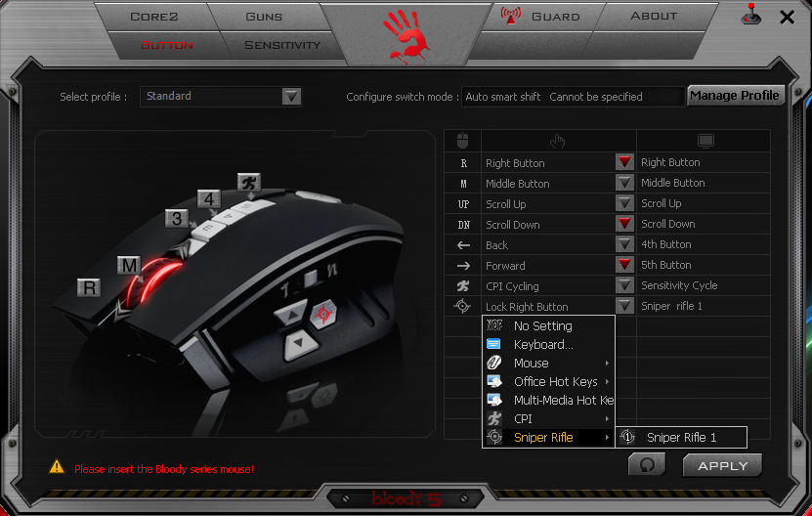Click running man label above mouse diagram
The height and width of the screenshot is (516, 812).
(249, 183)
